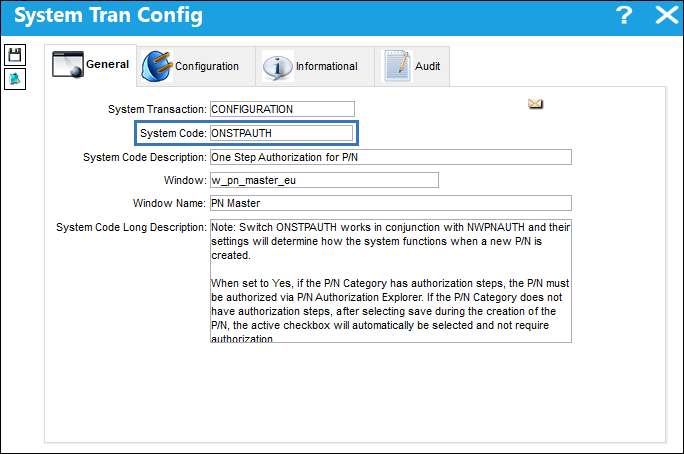Click the System Code Long Description label
The width and height of the screenshot is (684, 454).
(131, 227)
